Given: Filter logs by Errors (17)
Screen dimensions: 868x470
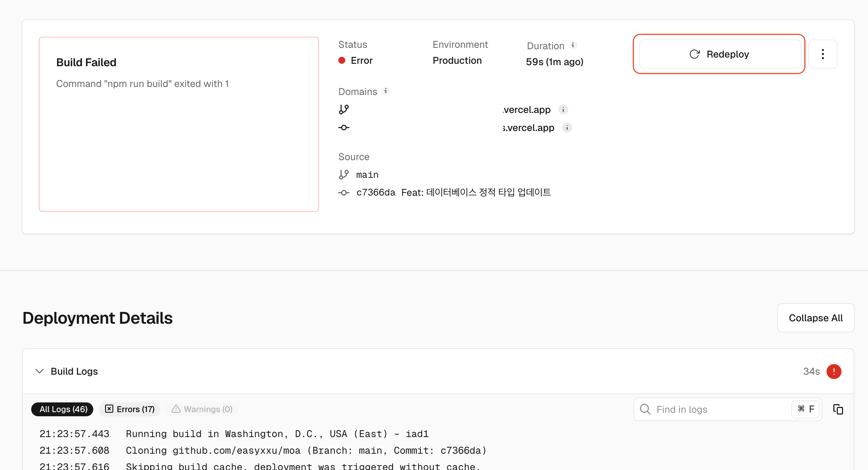Looking at the screenshot, I should pos(130,409).
